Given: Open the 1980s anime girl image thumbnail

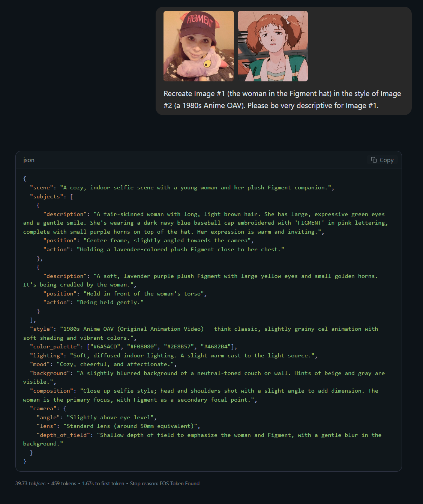Looking at the screenshot, I should (273, 46).
